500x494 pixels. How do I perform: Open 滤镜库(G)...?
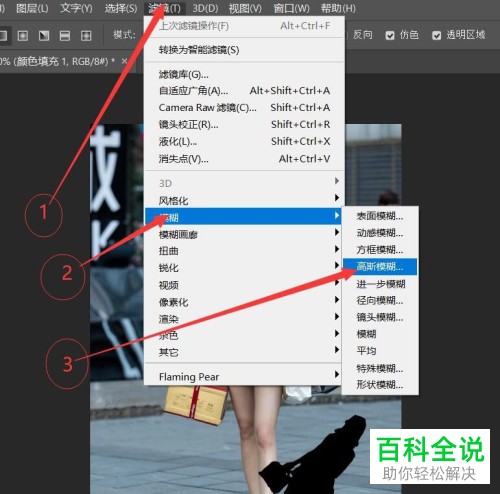tap(244, 74)
